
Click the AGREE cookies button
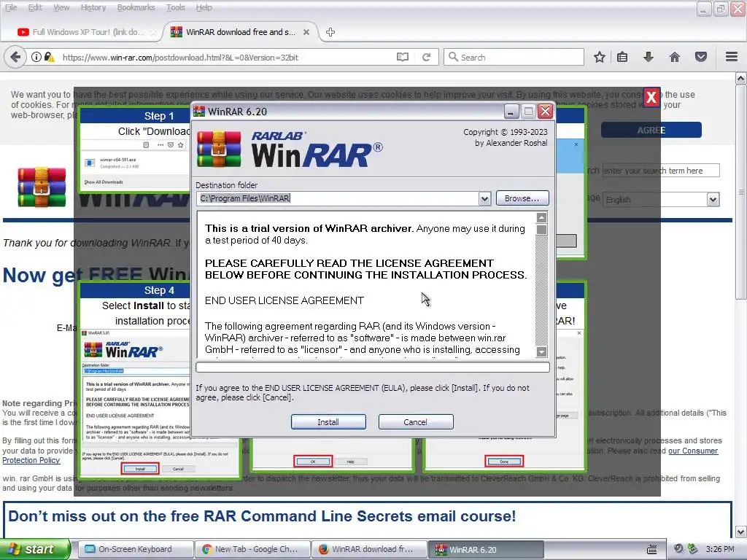[651, 130]
